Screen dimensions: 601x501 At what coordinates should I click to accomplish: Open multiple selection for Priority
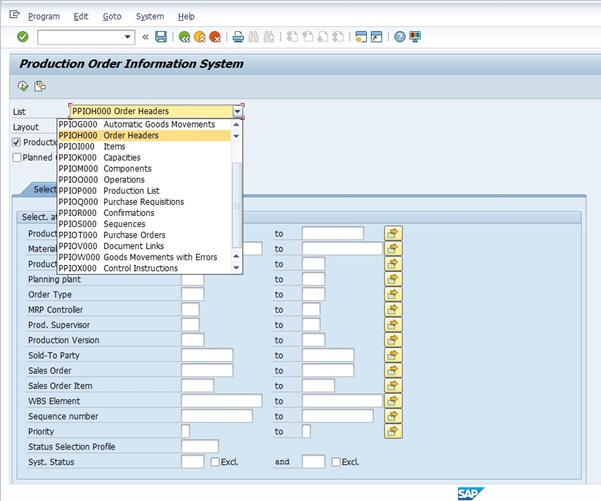[x=393, y=431]
